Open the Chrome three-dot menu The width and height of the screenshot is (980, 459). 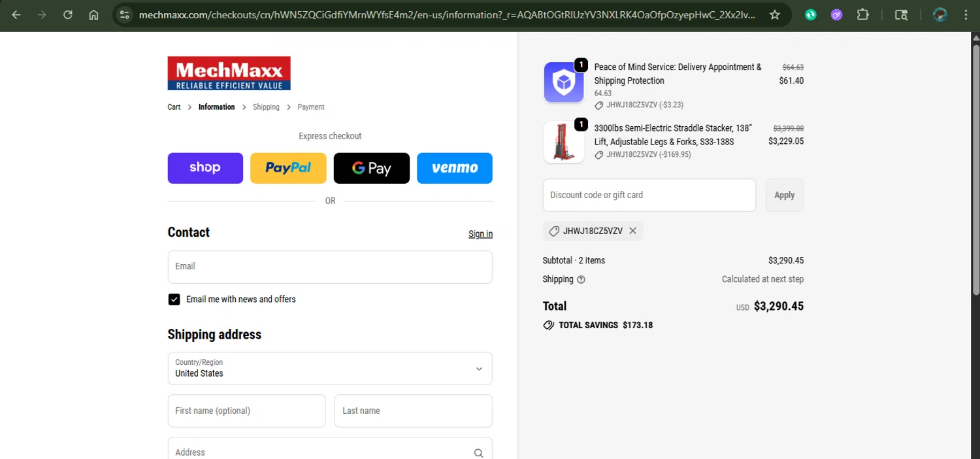coord(966,14)
